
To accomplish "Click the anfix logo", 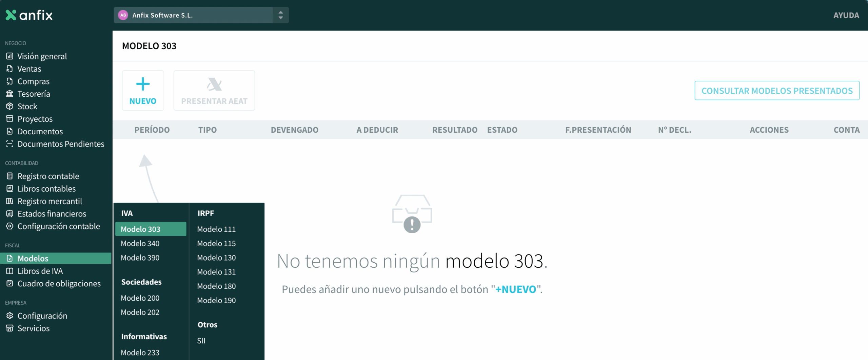I will click(29, 15).
